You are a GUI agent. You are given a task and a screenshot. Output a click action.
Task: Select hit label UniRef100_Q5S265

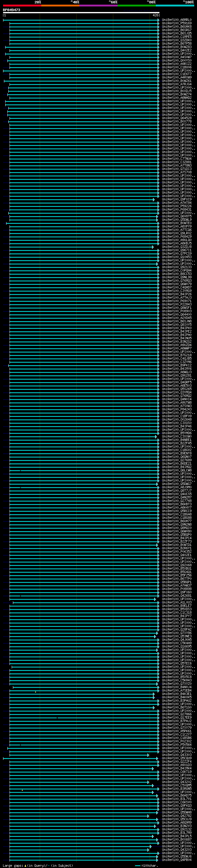(176, 389)
